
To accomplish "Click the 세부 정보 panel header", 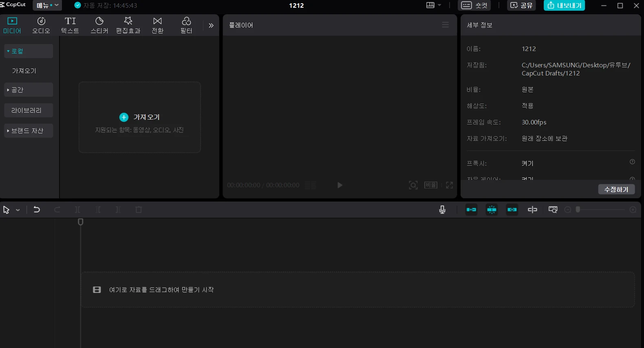I will click(x=479, y=25).
